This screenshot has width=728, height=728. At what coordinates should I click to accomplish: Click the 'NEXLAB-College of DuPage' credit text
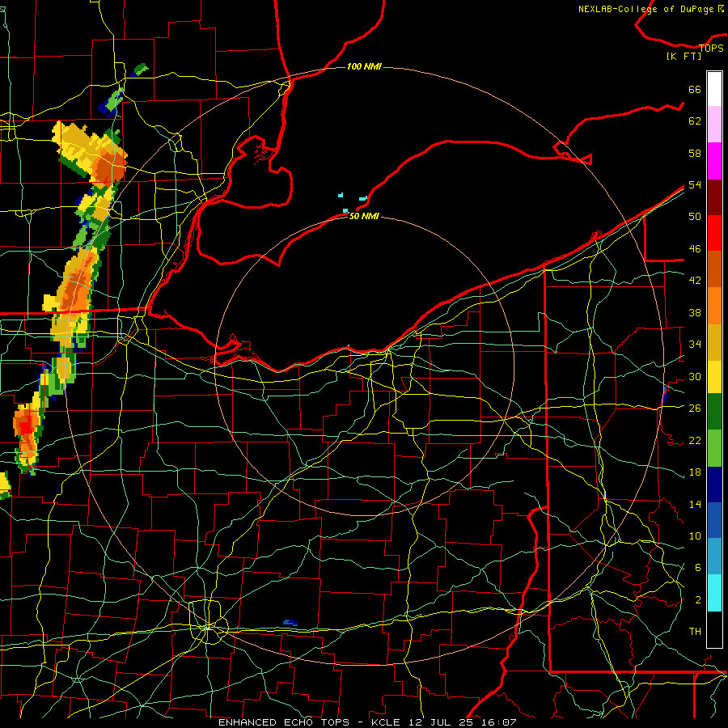(x=646, y=9)
